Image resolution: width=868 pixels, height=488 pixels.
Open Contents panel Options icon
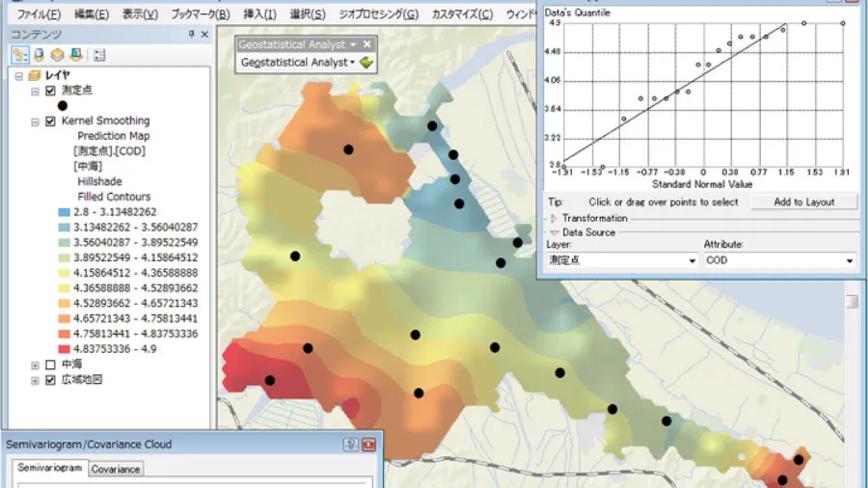point(99,55)
